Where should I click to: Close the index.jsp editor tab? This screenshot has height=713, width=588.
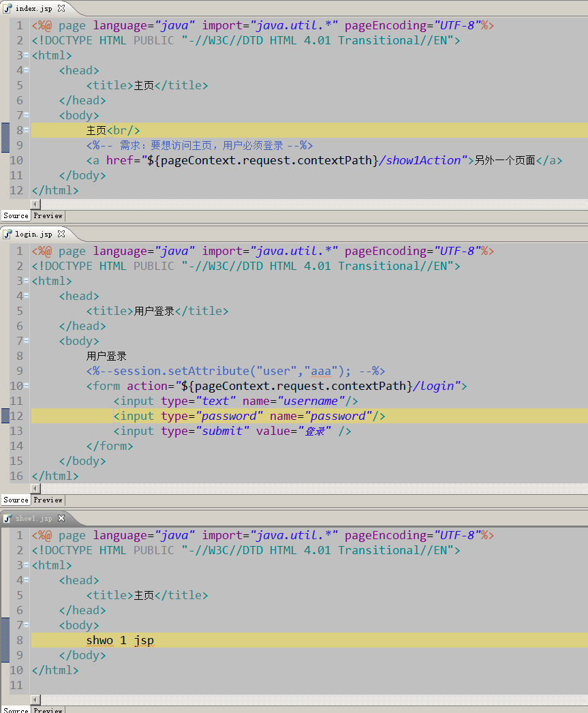[61, 8]
